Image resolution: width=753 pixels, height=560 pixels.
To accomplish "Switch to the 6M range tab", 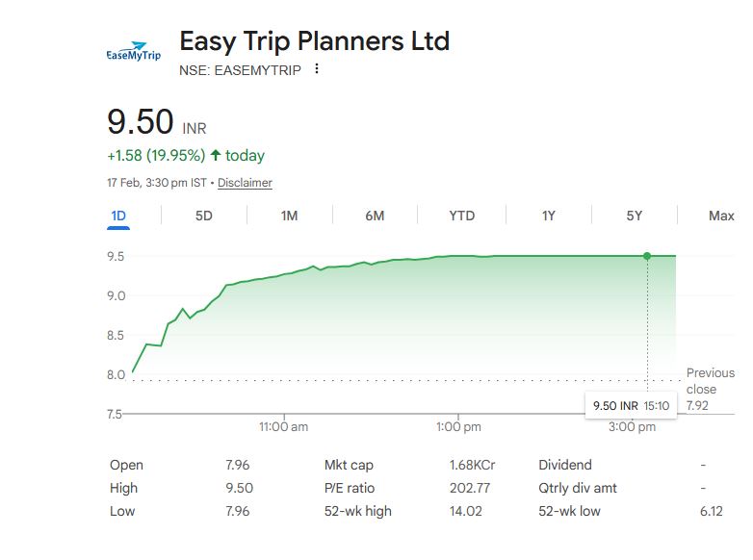I will click(375, 216).
